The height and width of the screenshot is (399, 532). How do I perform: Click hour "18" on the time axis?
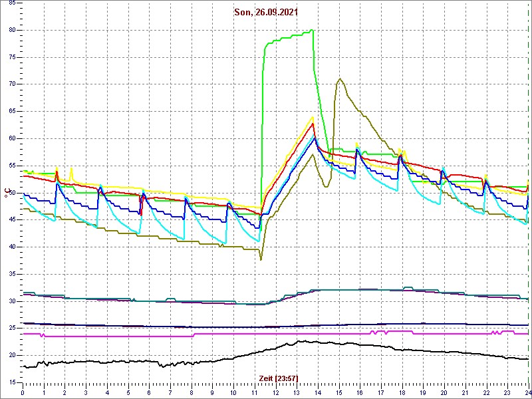402,393
